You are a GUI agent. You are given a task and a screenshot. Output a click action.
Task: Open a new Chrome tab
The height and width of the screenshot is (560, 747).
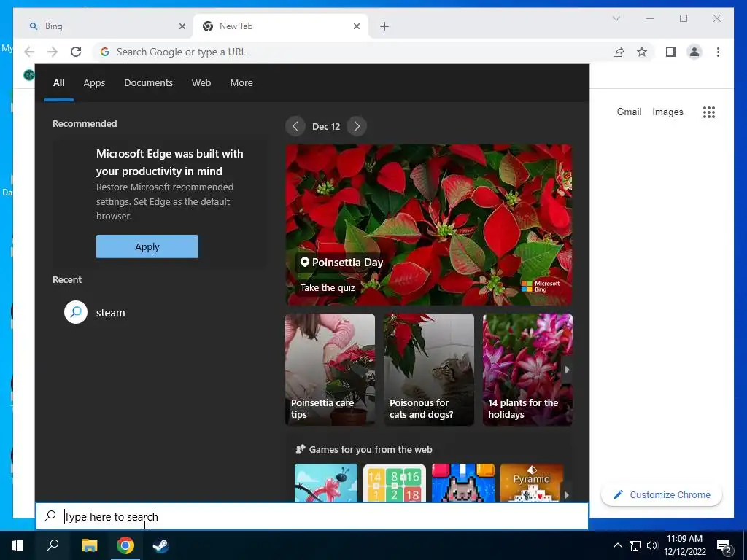click(384, 26)
